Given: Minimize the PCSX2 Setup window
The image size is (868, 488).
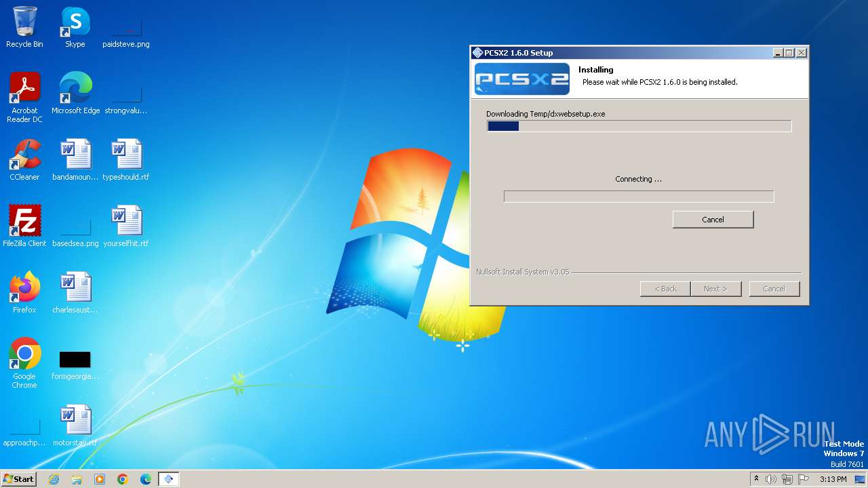Looking at the screenshot, I should click(777, 52).
